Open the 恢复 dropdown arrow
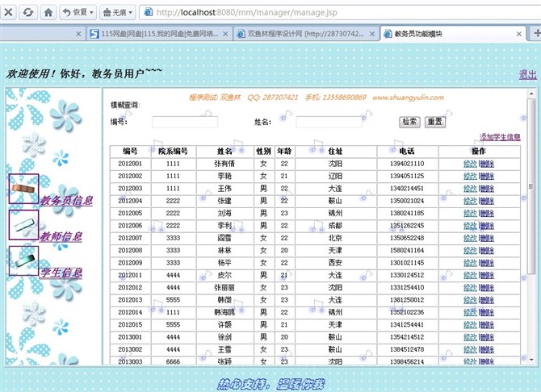This screenshot has width=541, height=392. pyautogui.click(x=92, y=12)
